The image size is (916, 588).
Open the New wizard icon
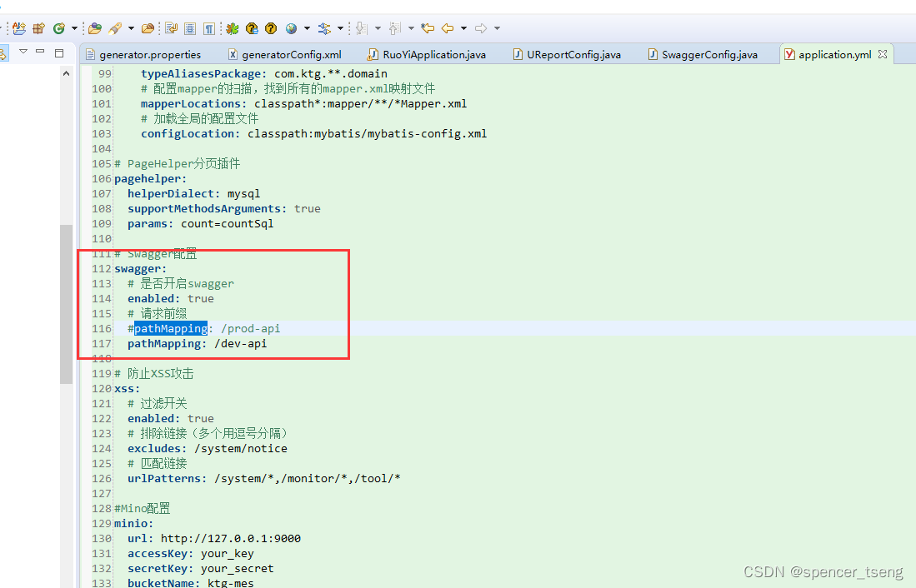(18, 27)
